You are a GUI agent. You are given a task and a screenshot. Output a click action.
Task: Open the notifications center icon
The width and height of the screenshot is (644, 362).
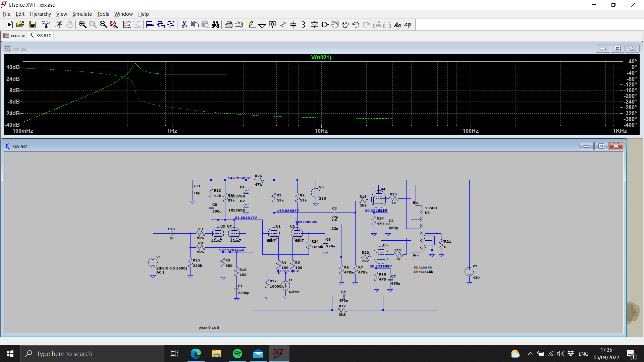pos(631,354)
